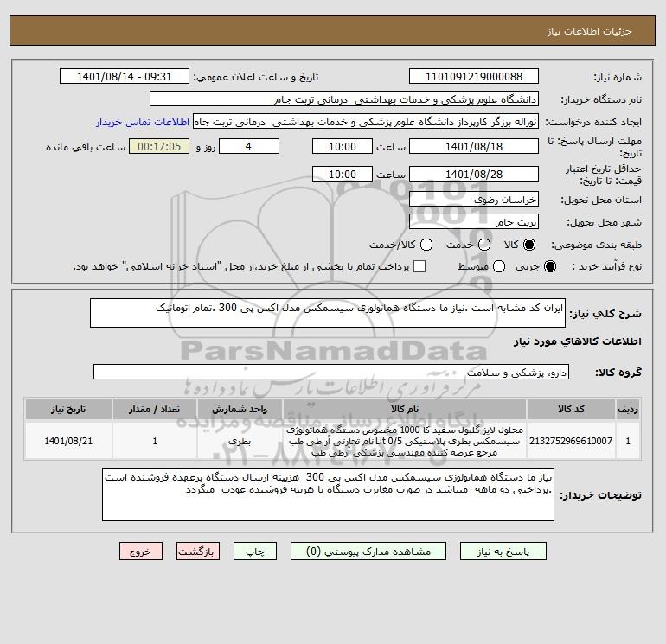Viewport: 666px width, 644px height.
Task: Toggle the اسناد خزانه اسلامی payment checkbox
Action: [x=419, y=266]
